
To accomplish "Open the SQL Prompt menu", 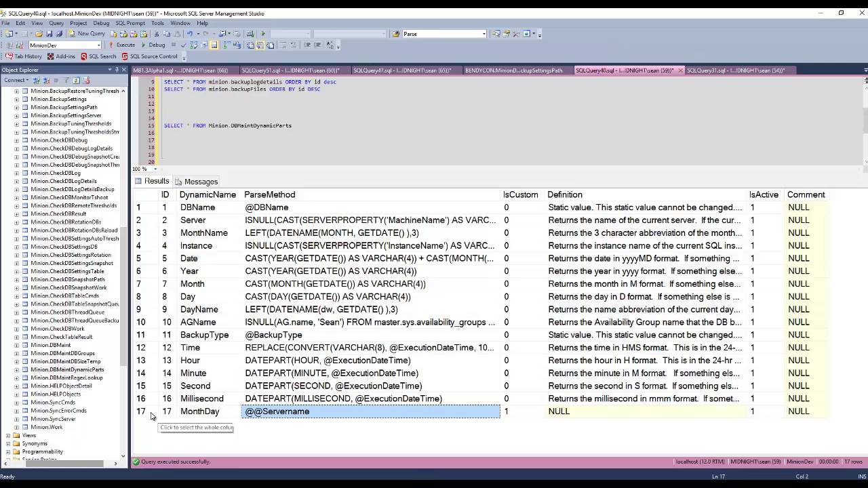I will click(130, 23).
